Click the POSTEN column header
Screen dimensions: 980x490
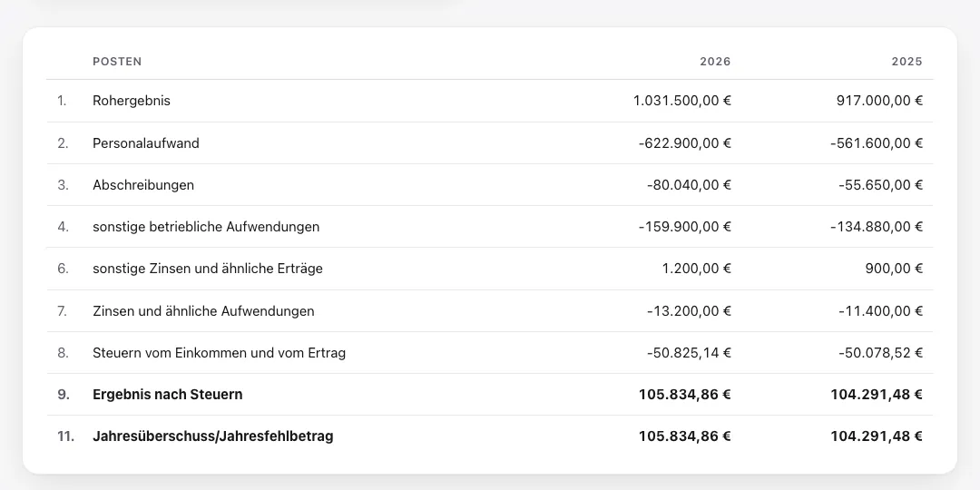coord(117,62)
